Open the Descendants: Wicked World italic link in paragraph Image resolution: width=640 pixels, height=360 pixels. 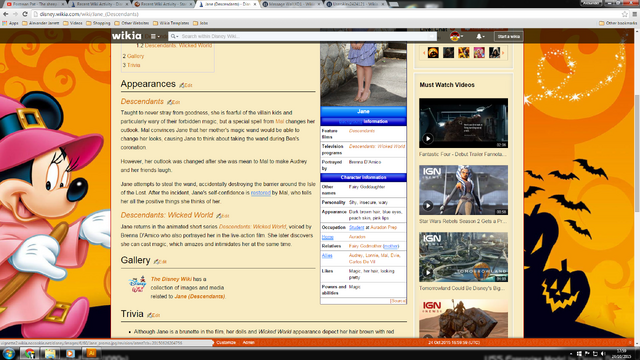pyautogui.click(x=252, y=227)
